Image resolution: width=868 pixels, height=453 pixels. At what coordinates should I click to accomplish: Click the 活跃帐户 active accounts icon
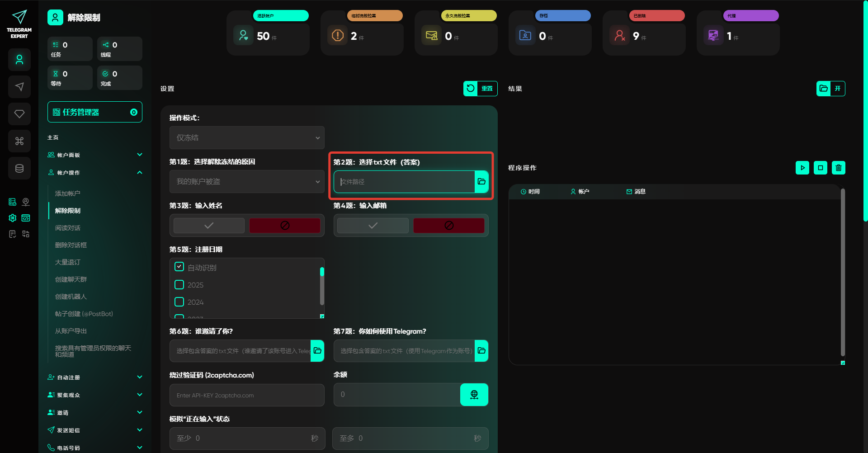[243, 35]
